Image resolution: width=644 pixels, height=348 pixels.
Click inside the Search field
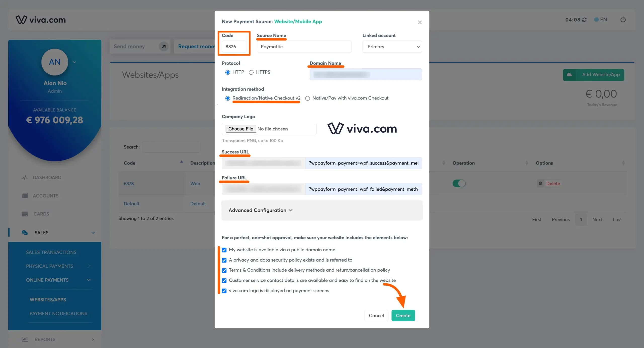171,147
